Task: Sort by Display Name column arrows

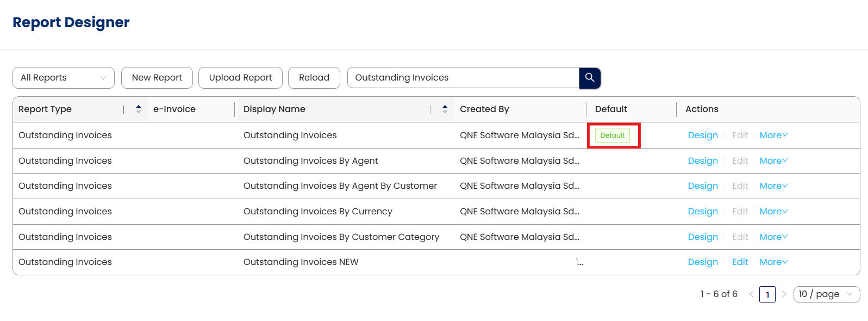Action: [x=445, y=109]
